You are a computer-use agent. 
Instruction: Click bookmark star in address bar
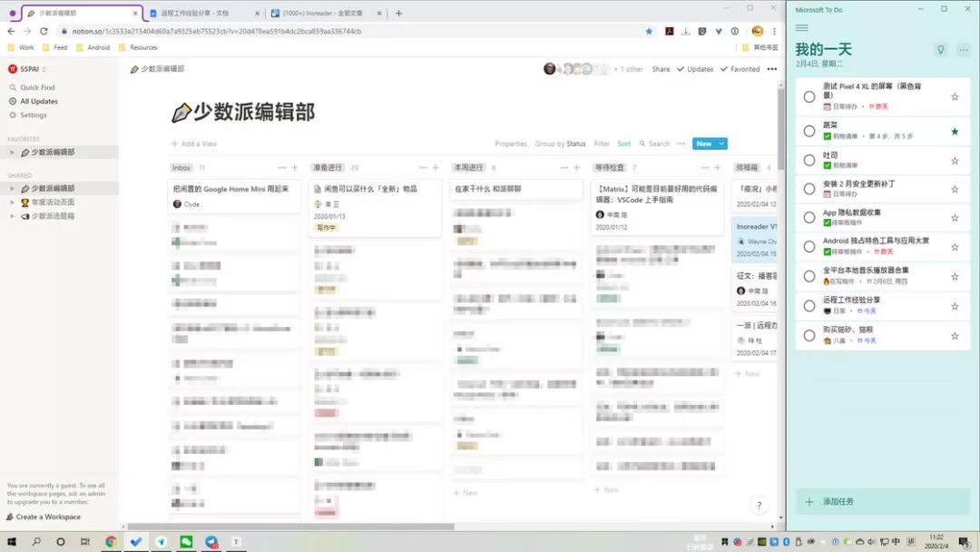(649, 31)
